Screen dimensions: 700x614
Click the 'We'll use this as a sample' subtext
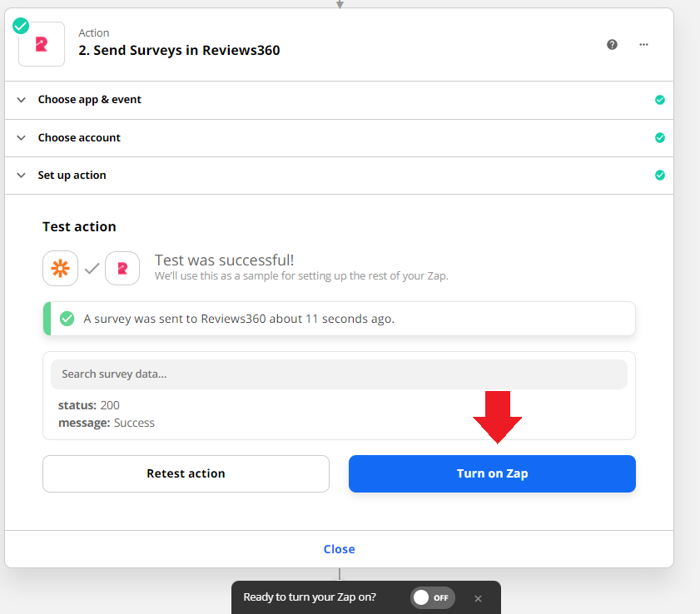[301, 275]
